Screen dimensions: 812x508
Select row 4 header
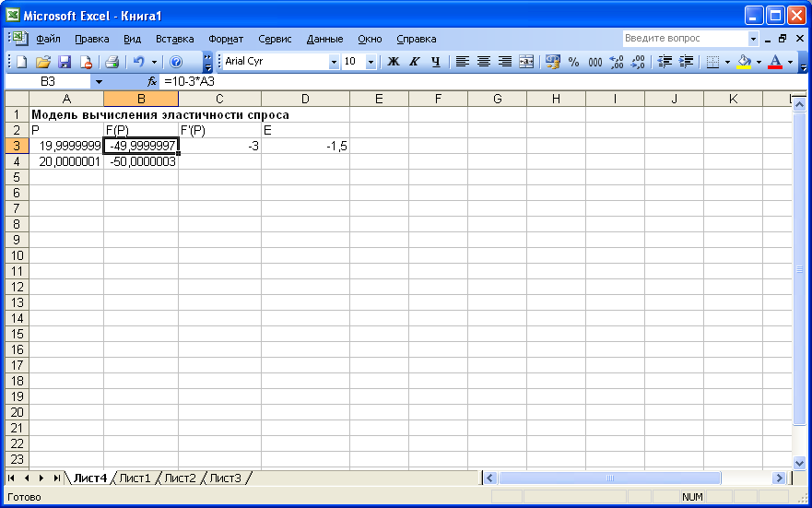pyautogui.click(x=17, y=161)
